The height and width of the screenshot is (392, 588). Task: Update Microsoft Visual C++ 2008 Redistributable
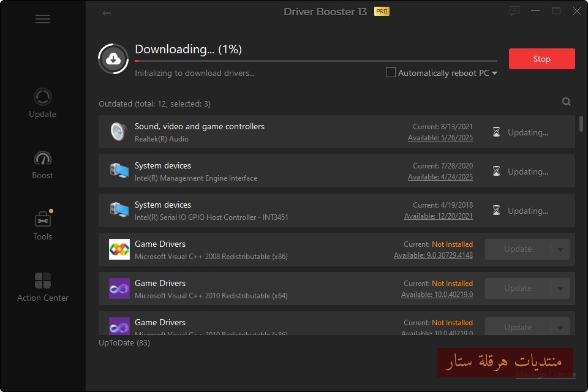(x=518, y=249)
